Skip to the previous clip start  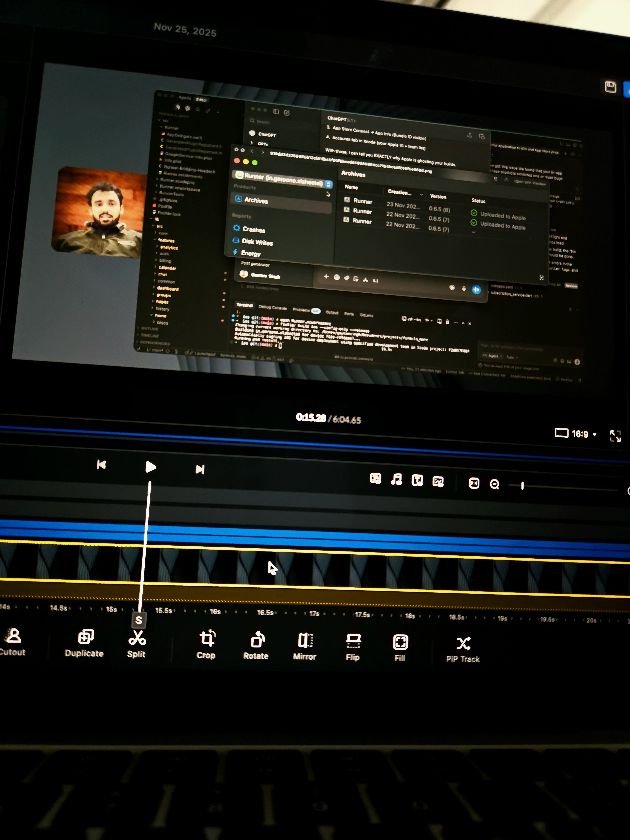(101, 465)
